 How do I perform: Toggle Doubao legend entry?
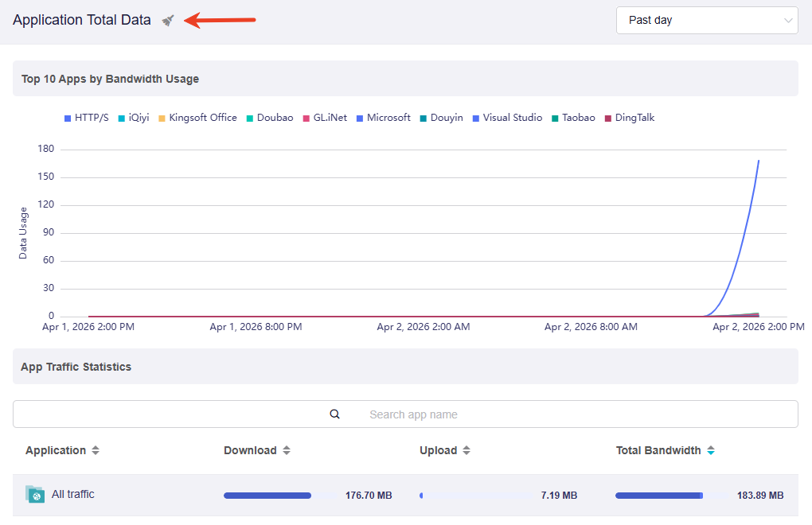click(x=270, y=118)
